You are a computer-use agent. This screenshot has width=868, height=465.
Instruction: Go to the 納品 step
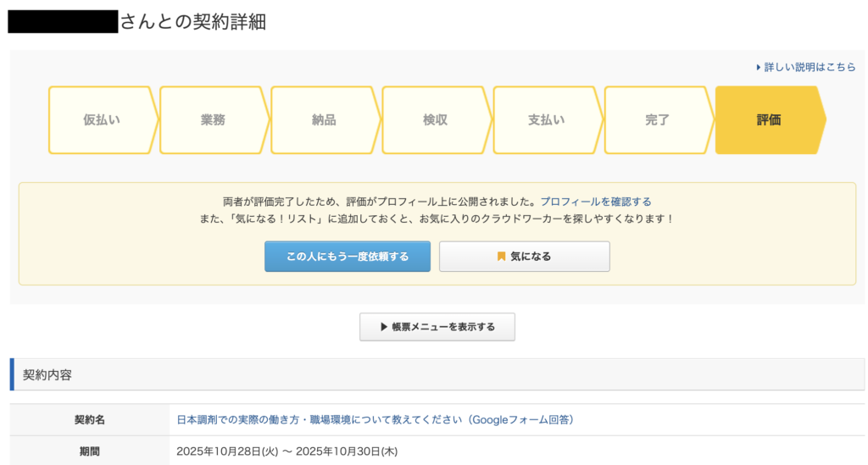[x=324, y=120]
